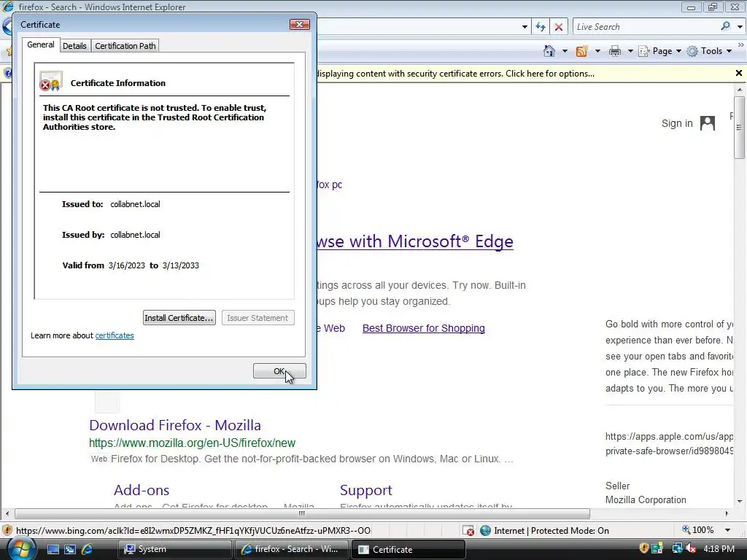
Task: Click the Internet zone globe icon
Action: click(485, 531)
